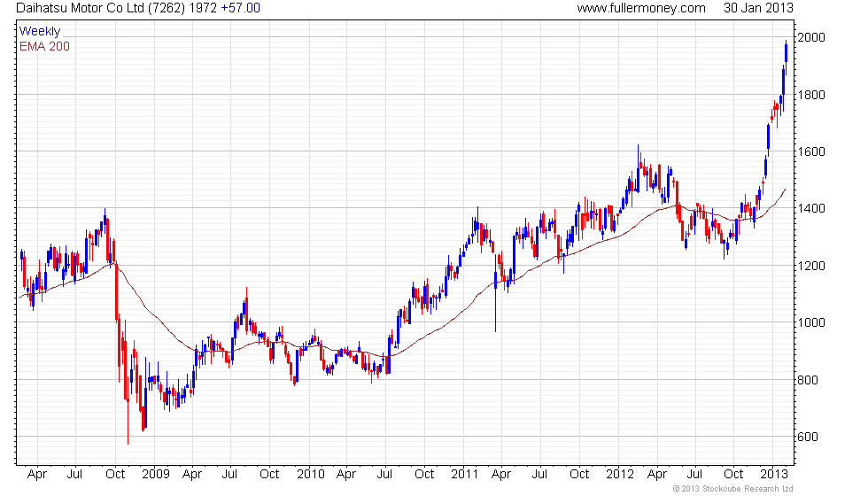Click the Daihatsu Motor Co Ltd title

(97, 8)
